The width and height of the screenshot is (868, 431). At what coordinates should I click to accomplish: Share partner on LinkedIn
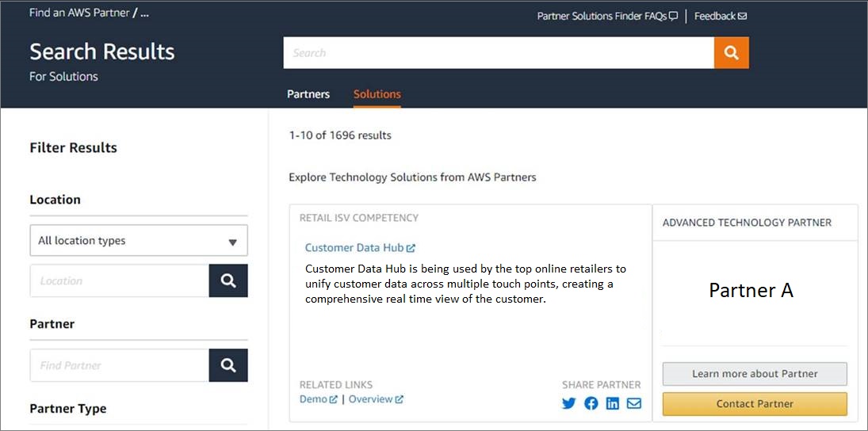[613, 403]
